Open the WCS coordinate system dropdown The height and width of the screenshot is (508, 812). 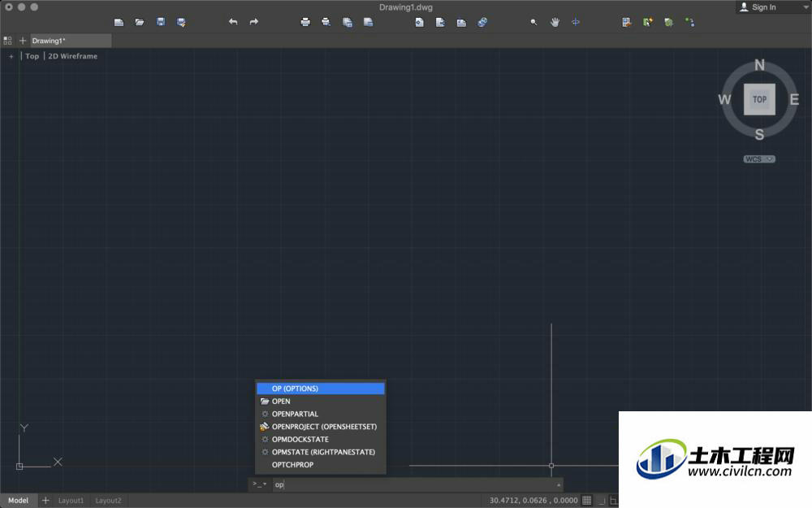click(759, 159)
